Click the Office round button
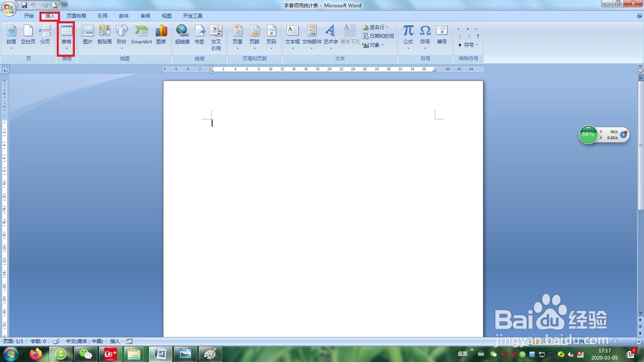 [x=8, y=8]
